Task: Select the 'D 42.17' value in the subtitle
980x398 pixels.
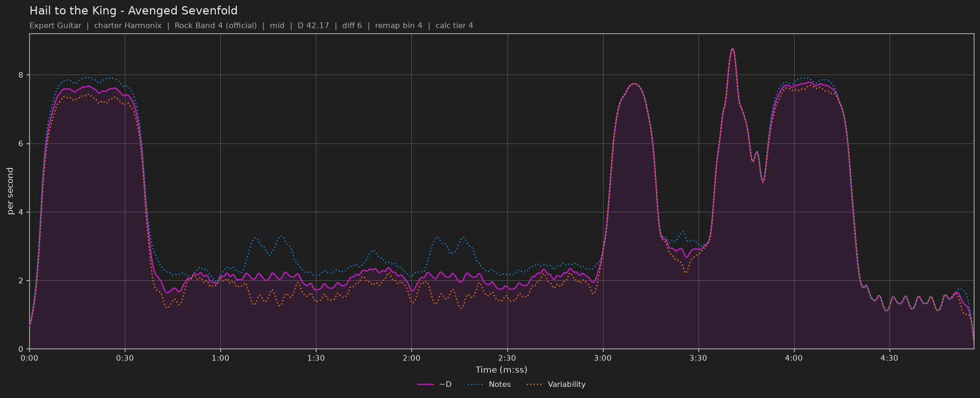Action: [x=313, y=26]
